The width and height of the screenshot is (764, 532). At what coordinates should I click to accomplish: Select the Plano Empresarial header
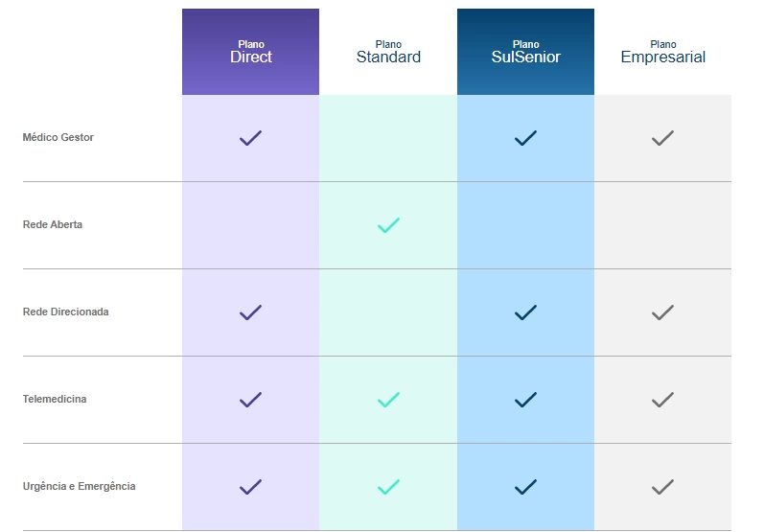662,52
